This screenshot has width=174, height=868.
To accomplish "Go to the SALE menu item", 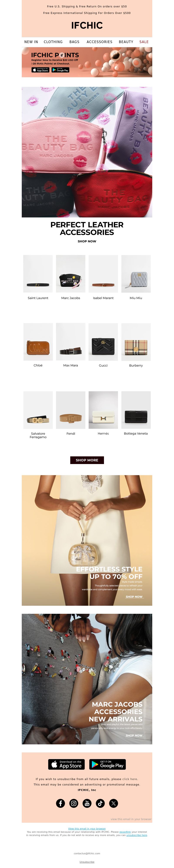I will [144, 42].
